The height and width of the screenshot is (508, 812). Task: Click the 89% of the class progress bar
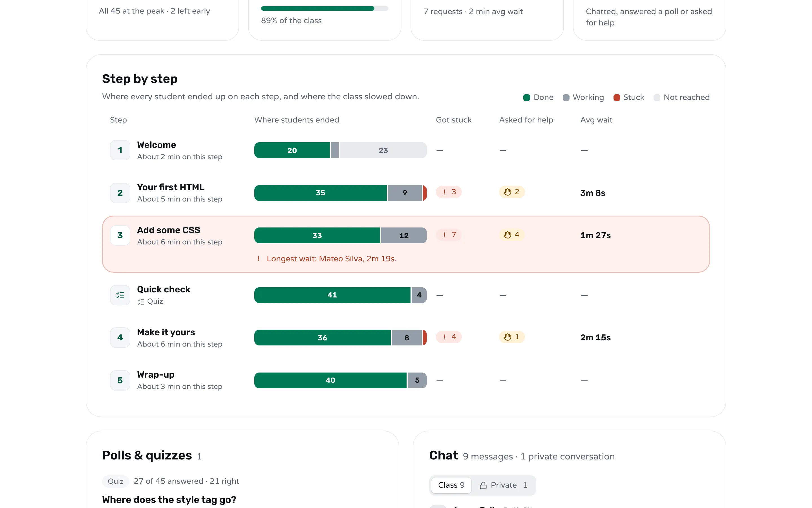point(325,8)
